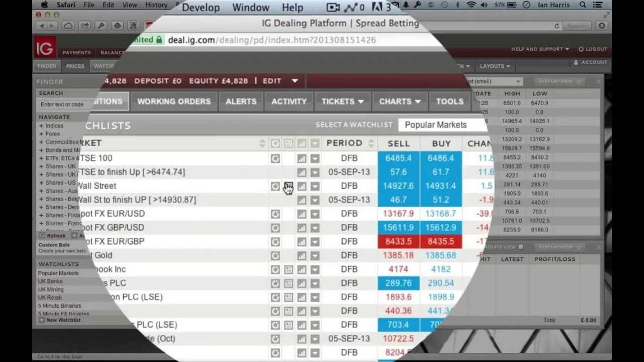Image resolution: width=644 pixels, height=362 pixels.
Task: Expand the Tickets dropdown menu
Action: tap(342, 102)
